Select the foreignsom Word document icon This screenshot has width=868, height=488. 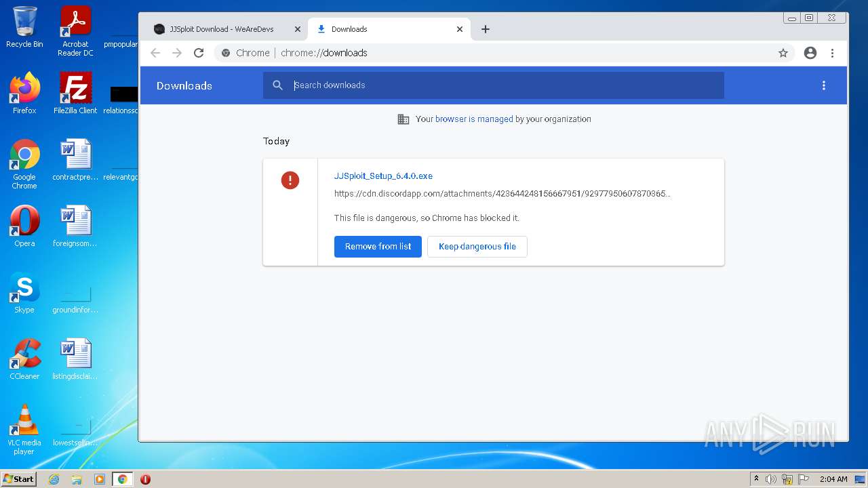click(75, 226)
